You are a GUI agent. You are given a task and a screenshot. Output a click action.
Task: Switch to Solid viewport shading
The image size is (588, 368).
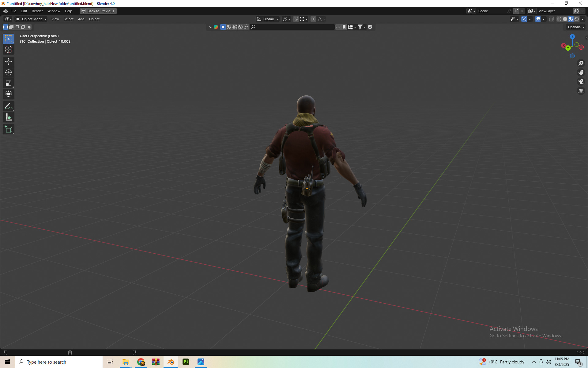coord(565,19)
